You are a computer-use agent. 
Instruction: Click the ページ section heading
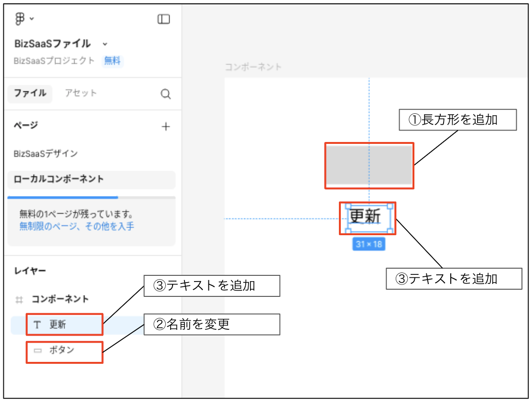[x=26, y=125]
